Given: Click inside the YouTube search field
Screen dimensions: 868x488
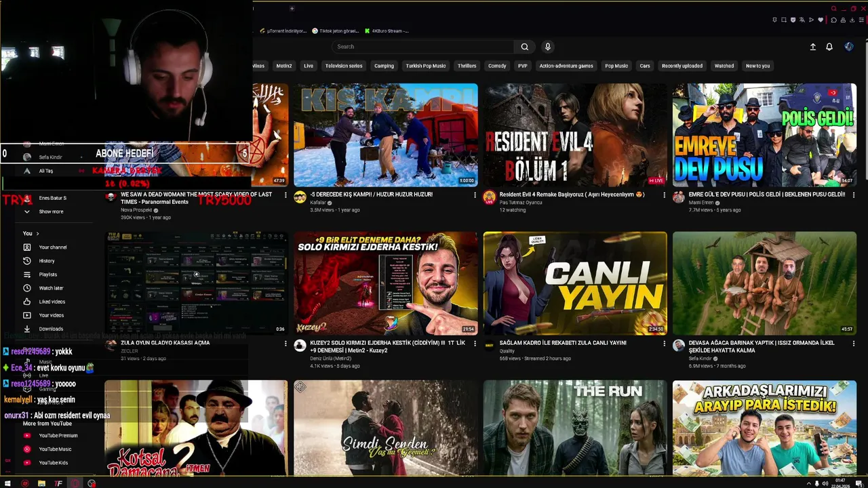Looking at the screenshot, I should click(422, 47).
